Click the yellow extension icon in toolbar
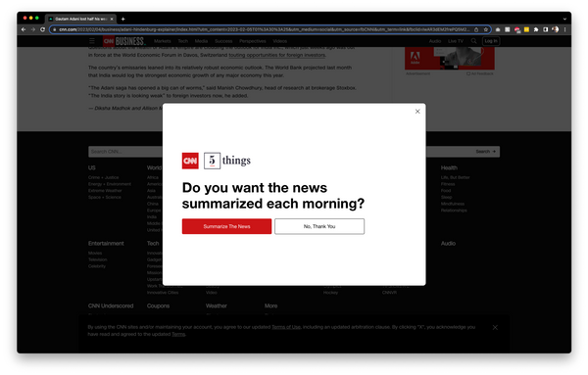The width and height of the screenshot is (588, 375). tap(526, 29)
